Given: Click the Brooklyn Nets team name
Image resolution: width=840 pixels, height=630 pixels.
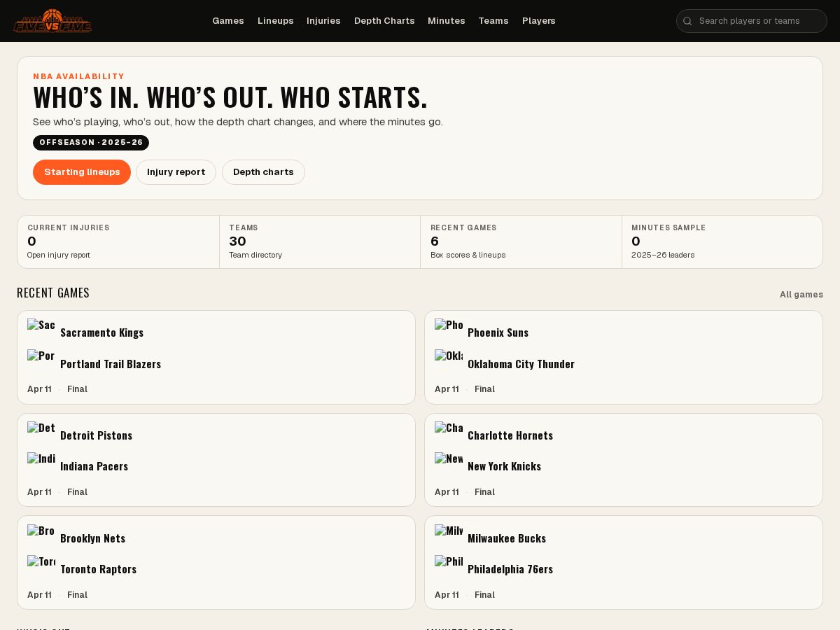Looking at the screenshot, I should tap(92, 538).
